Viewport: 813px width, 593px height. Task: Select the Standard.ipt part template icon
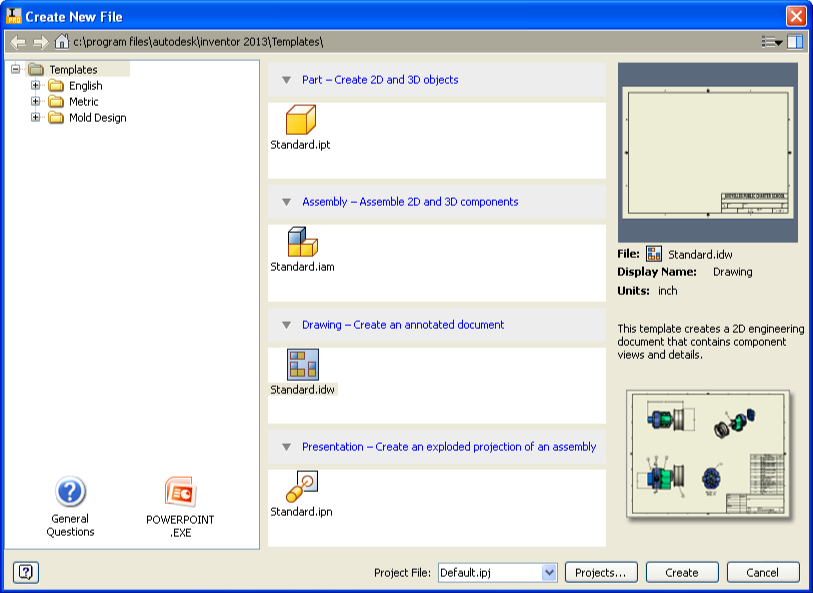[x=301, y=120]
